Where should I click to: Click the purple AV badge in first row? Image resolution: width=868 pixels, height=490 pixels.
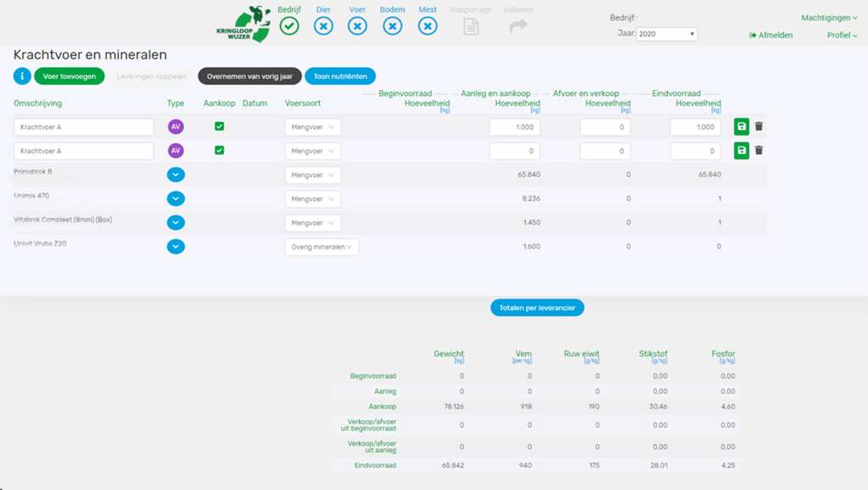tap(176, 127)
